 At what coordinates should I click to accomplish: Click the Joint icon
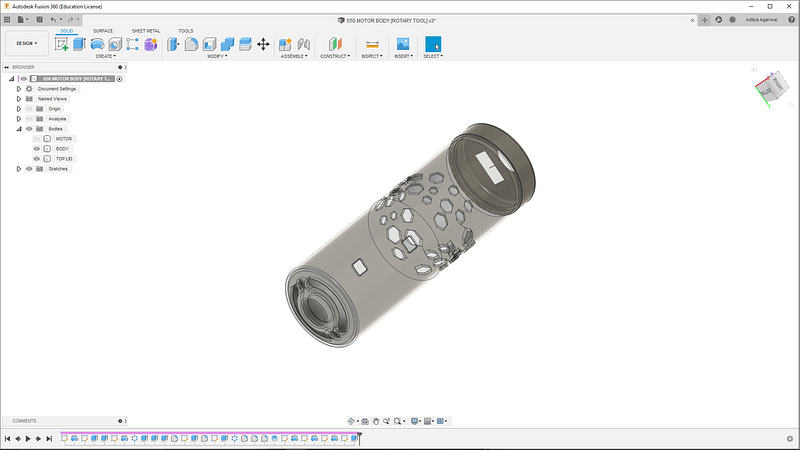click(x=304, y=44)
